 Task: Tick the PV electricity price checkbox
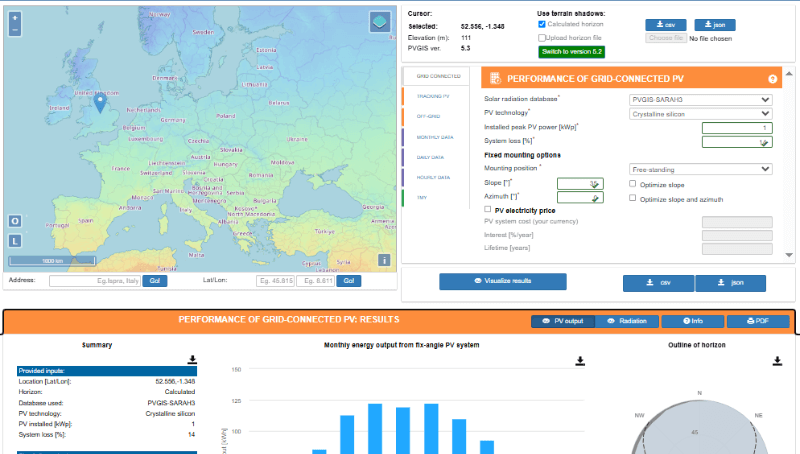(488, 210)
